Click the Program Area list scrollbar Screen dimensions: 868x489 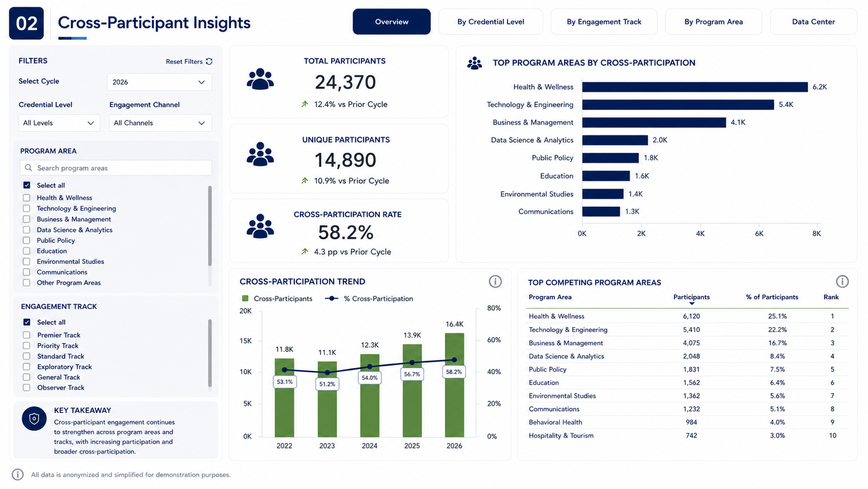coord(210,226)
